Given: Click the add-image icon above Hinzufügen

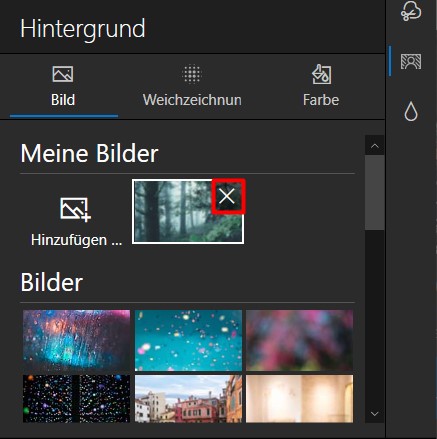Looking at the screenshot, I should [x=75, y=209].
